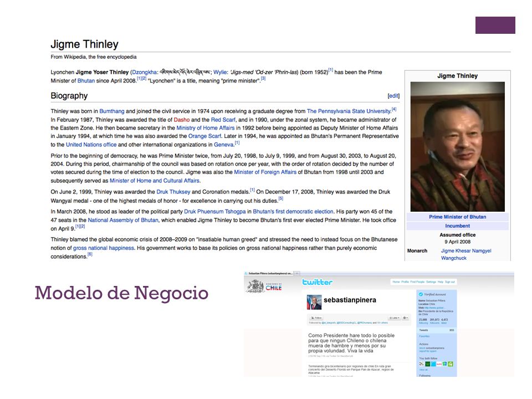Click the [edit] link next to Biography
Screen dimensions: 532x399
point(393,96)
